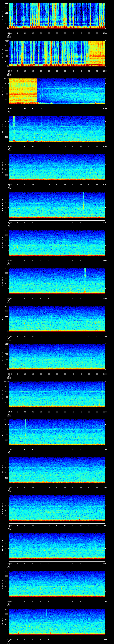Open the spectrogram panel starting at 18:14:00
Viewport: 114px width, 644px height.
click(x=57, y=16)
